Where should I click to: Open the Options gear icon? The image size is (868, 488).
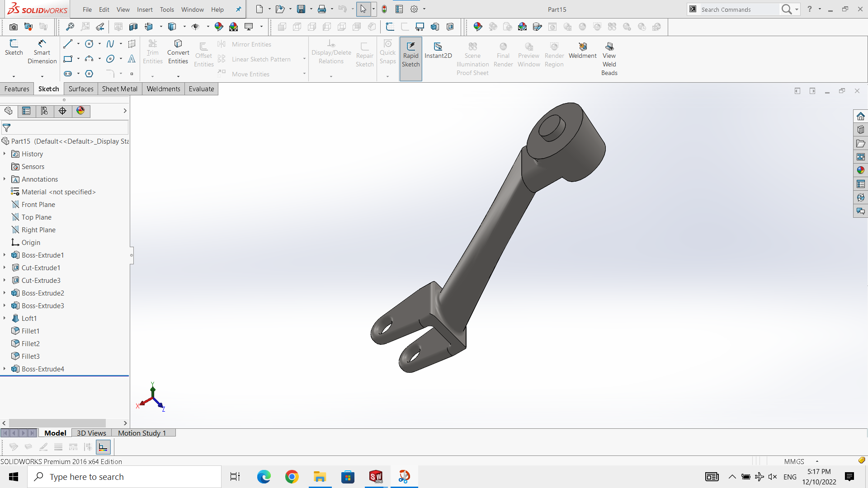coord(414,9)
